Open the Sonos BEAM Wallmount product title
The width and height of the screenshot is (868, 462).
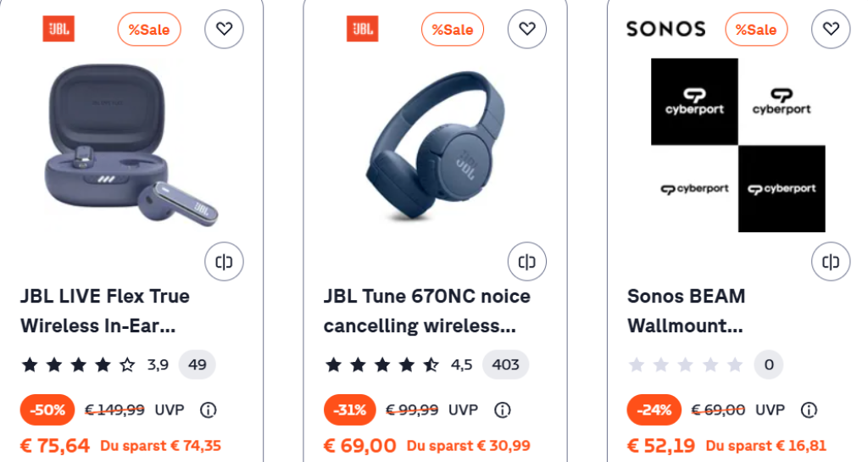coord(686,311)
